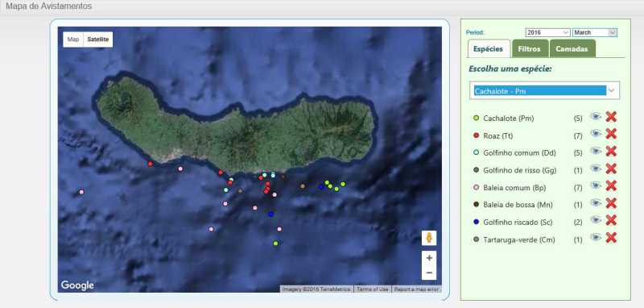
Task: Remove Baleia comum (Bp) red X
Action: tap(611, 186)
